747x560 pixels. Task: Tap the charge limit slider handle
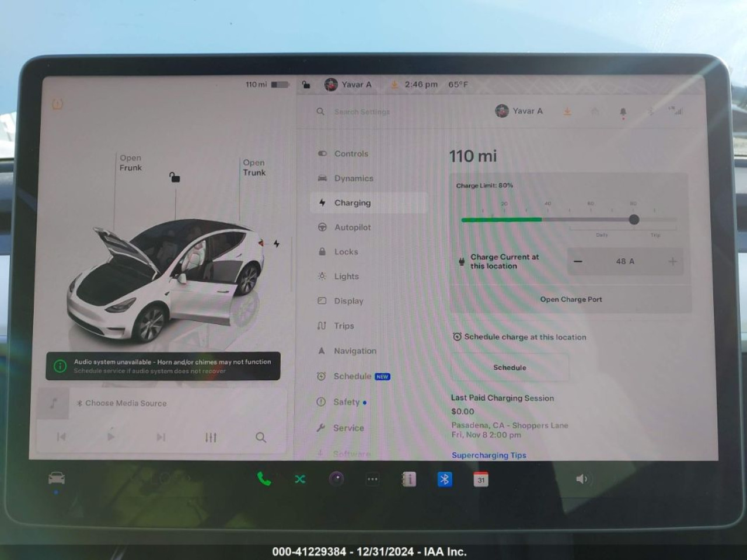pos(634,219)
